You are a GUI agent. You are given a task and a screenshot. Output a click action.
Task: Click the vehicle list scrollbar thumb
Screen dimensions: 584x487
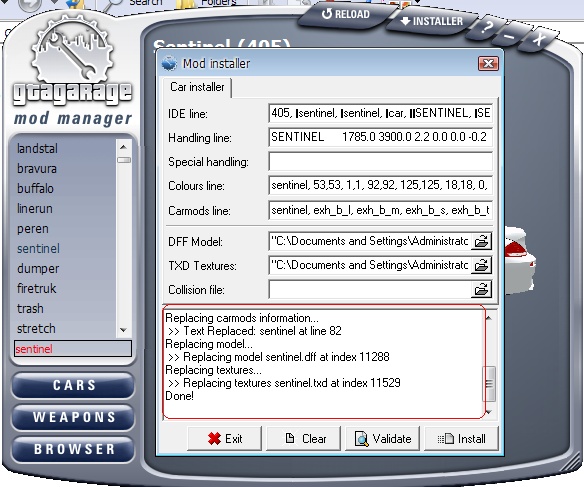pos(124,160)
